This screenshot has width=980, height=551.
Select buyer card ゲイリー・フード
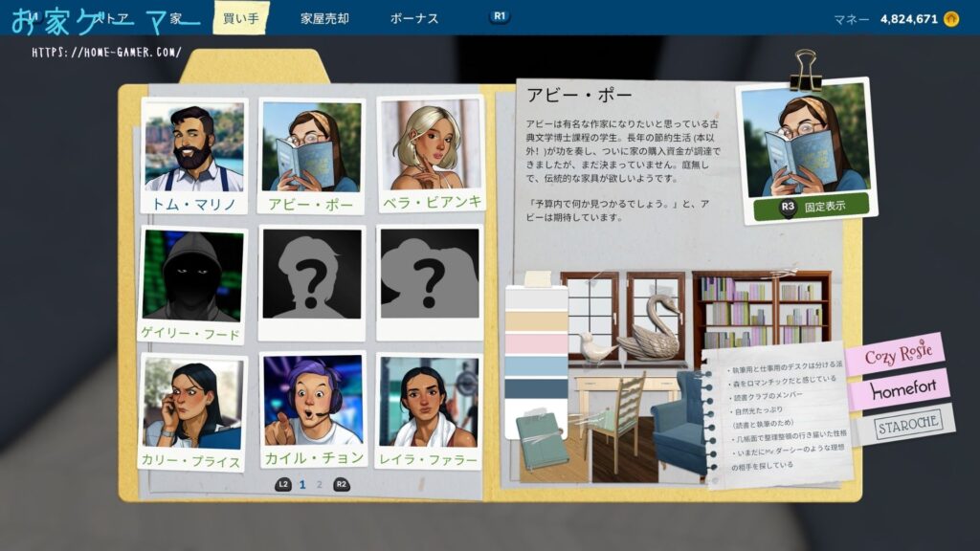pos(191,285)
